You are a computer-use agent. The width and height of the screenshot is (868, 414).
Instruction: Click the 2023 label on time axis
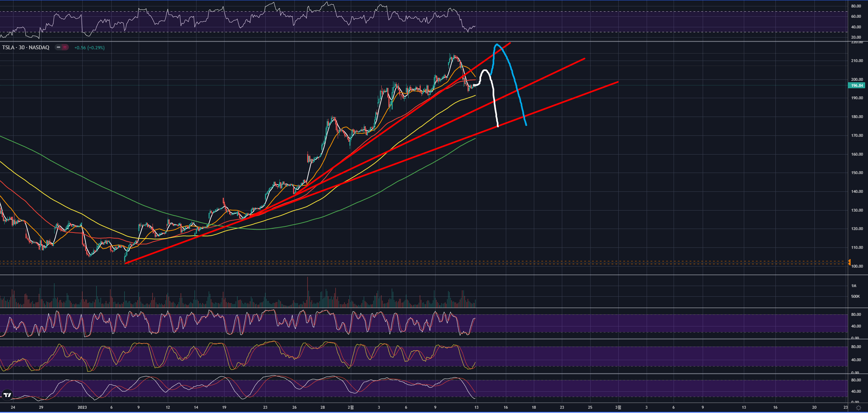[x=82, y=407]
